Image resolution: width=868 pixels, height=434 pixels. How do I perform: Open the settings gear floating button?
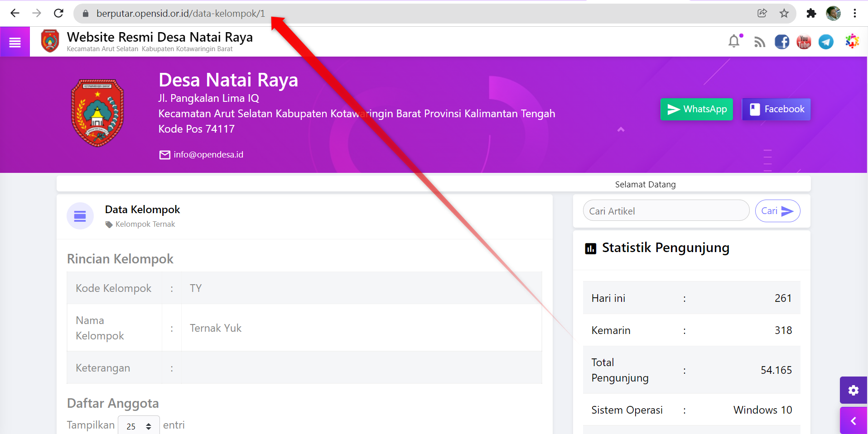[x=854, y=390]
